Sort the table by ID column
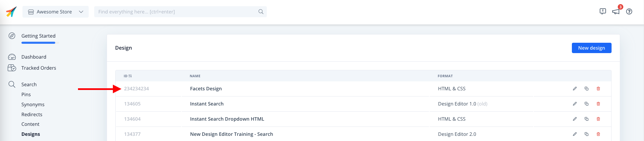Viewport: 644px width, 141px height. tap(128, 76)
